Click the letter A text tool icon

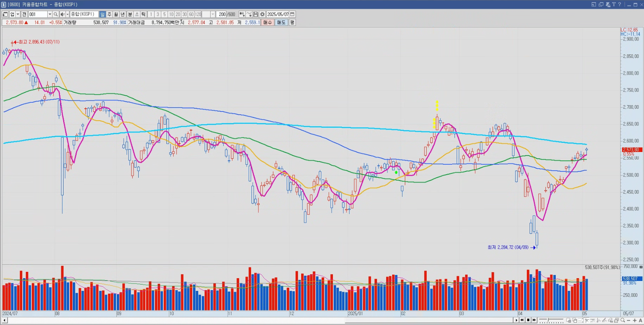coord(640,320)
